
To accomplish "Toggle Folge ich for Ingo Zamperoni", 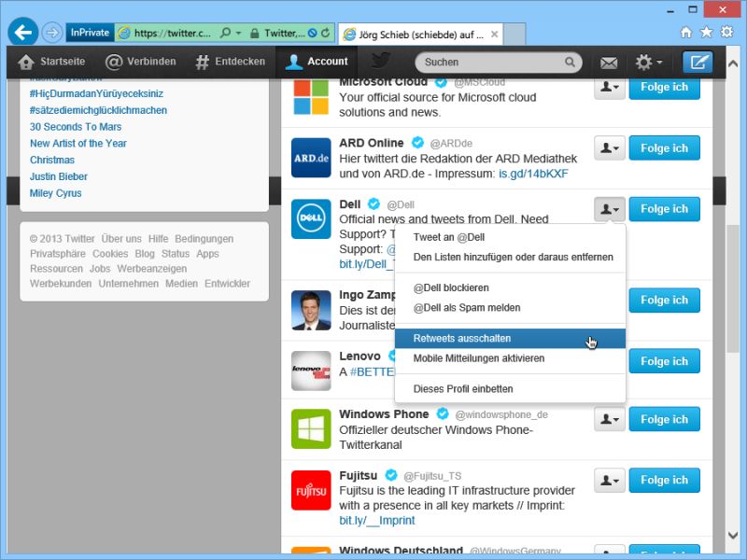I will pyautogui.click(x=664, y=300).
